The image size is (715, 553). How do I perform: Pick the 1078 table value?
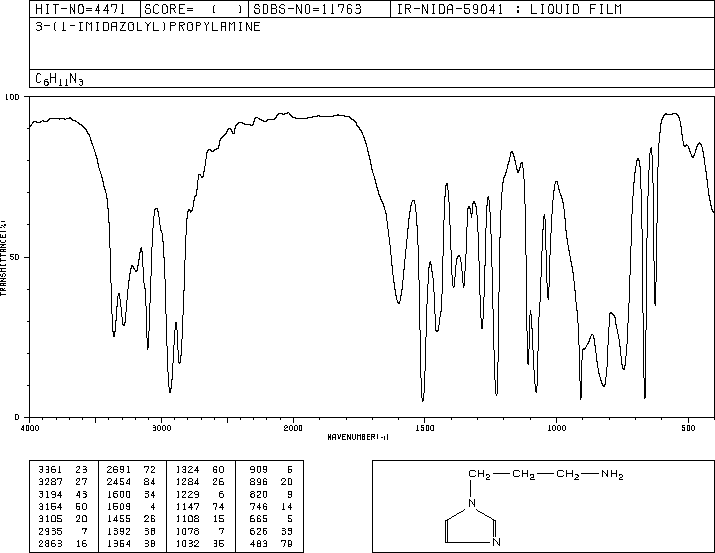coord(187,531)
